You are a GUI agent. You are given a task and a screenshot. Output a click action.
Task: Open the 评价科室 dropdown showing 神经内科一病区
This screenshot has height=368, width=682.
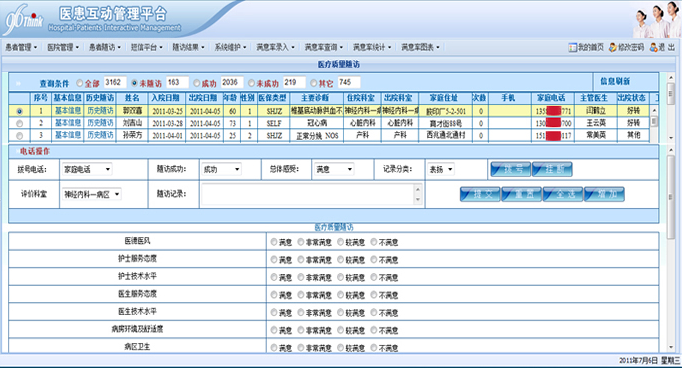click(x=91, y=194)
